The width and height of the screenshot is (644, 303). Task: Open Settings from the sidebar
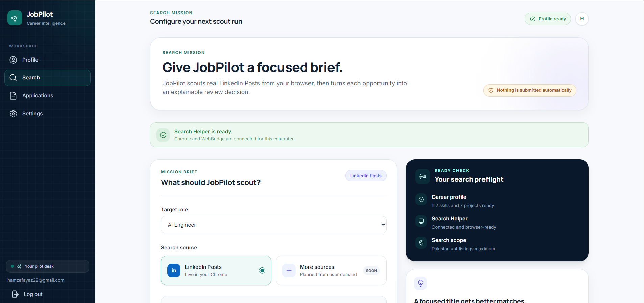click(x=47, y=114)
